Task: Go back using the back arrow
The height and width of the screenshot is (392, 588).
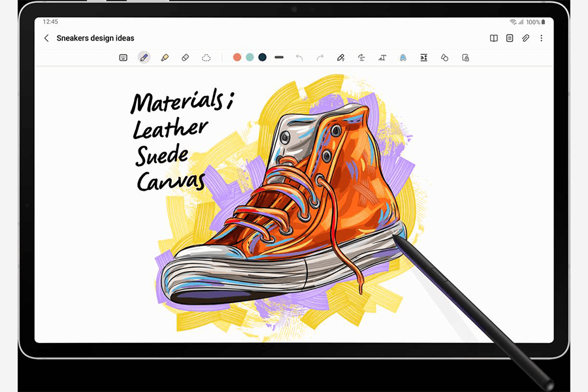Action: tap(46, 39)
